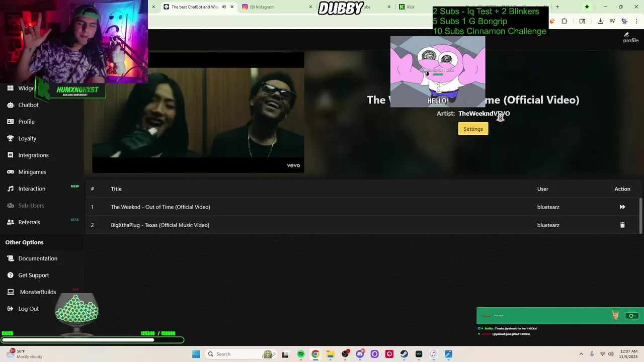The image size is (644, 362).
Task: Open Chrome downloads
Action: 600,21
